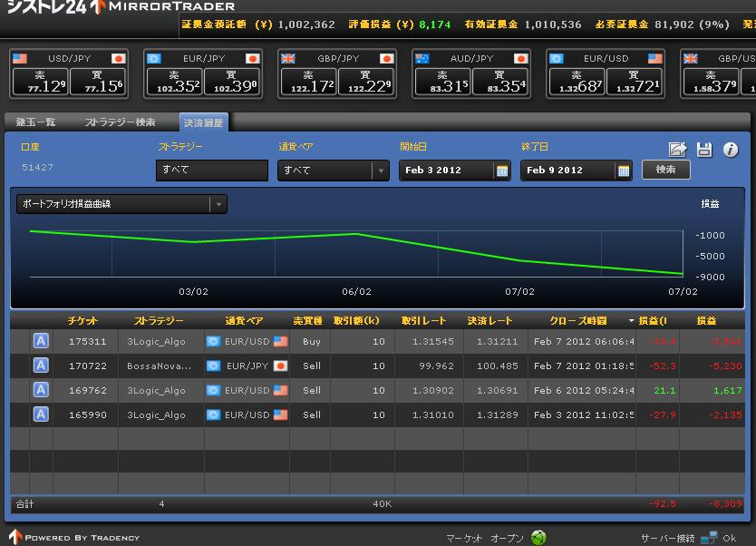Click the A icon for ticket 175311
Viewport: 756px width, 546px height.
41,341
